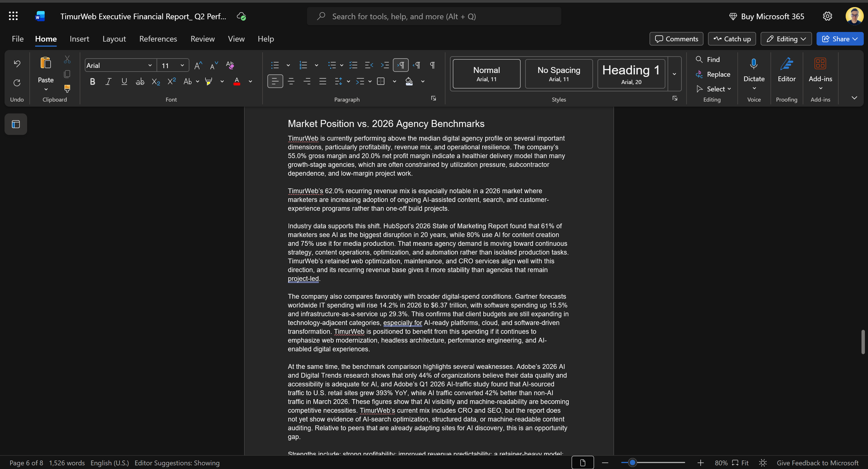Apply superscript formatting
This screenshot has width=868, height=469.
click(x=172, y=81)
